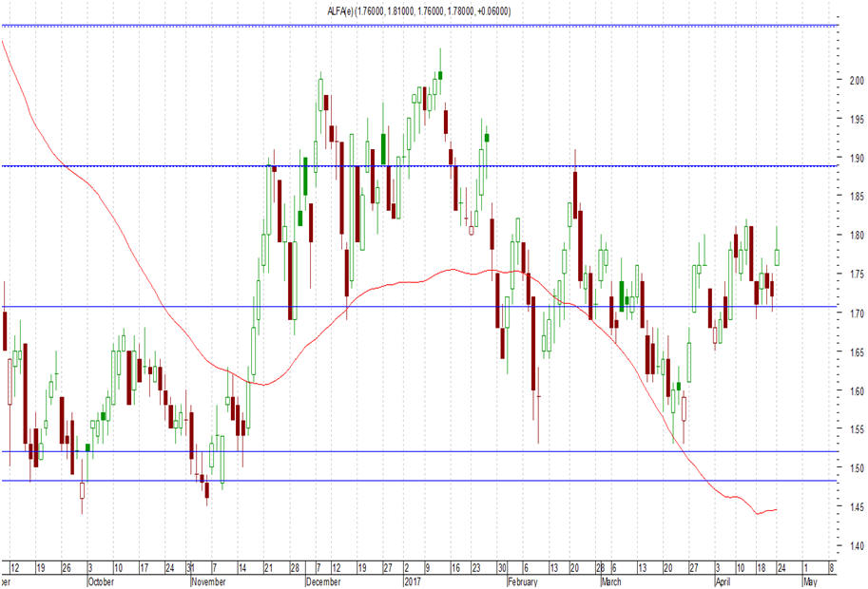This screenshot has width=868, height=589.
Task: Select the 1 date label above May
Action: (x=805, y=568)
